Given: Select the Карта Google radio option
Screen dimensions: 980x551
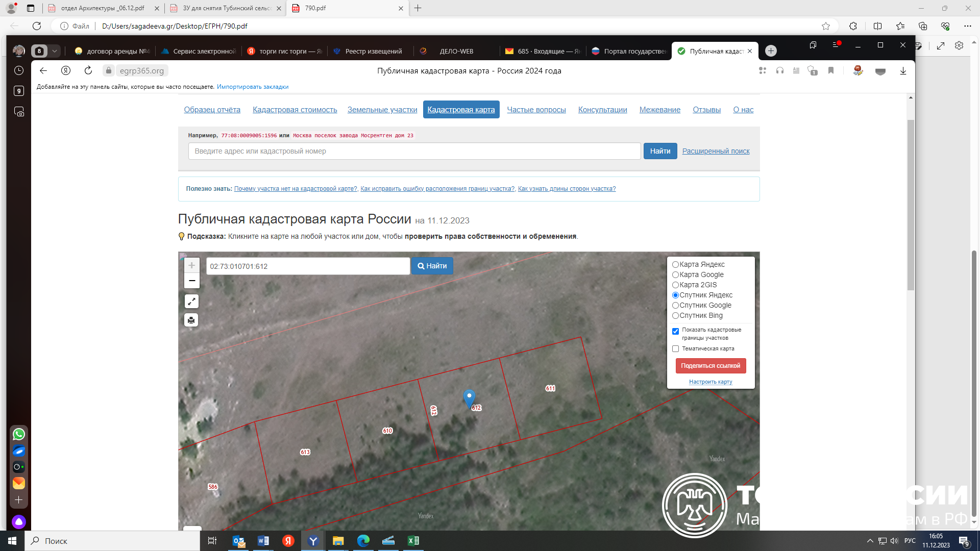Looking at the screenshot, I should [x=675, y=275].
